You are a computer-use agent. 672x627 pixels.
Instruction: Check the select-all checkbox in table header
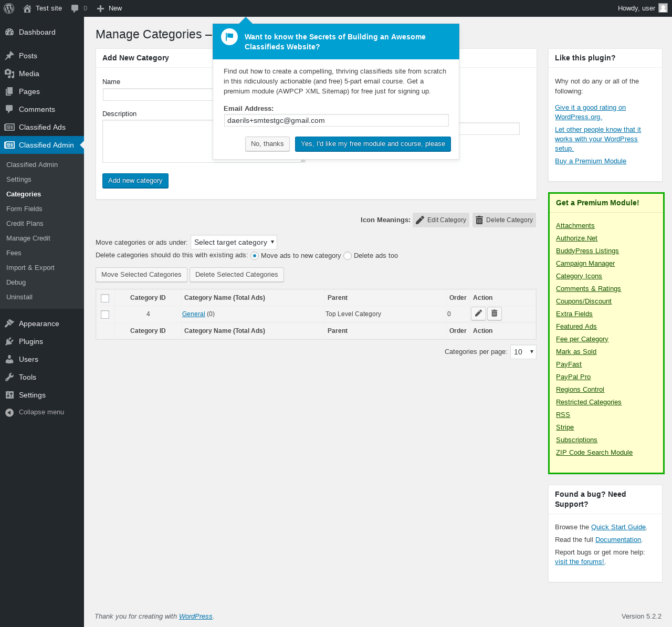coord(105,298)
